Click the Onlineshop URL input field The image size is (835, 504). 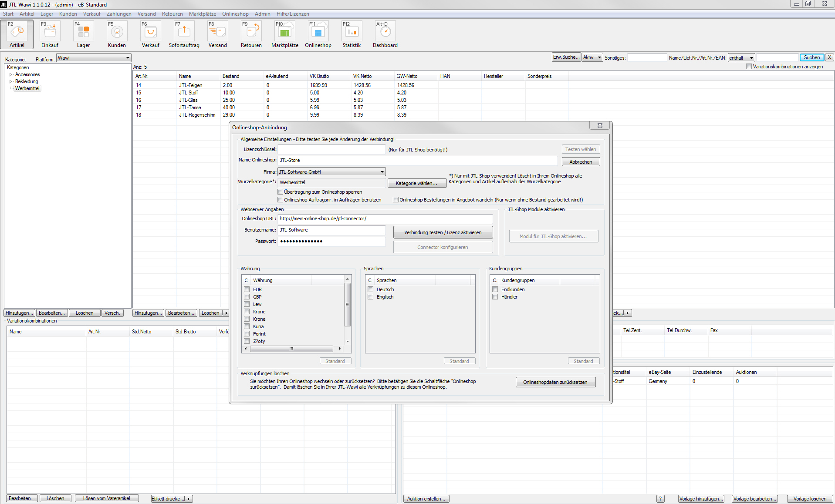[385, 218]
